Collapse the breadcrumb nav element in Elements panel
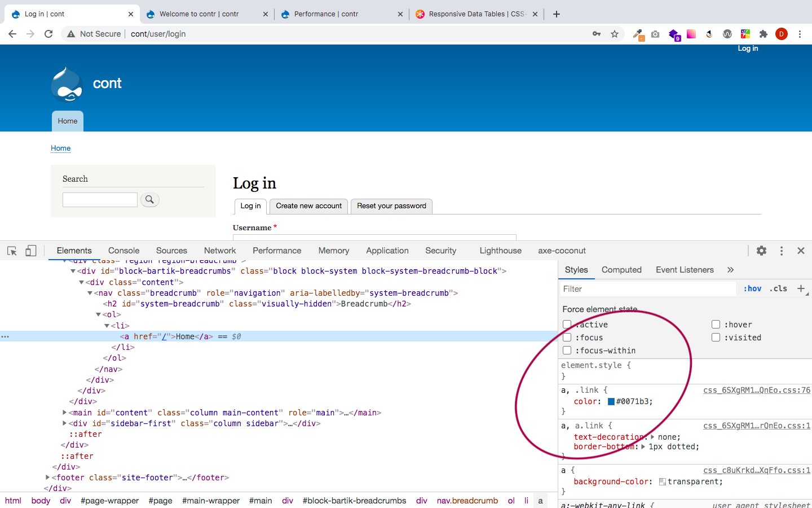Screen dimensions: 812x508 tap(90, 292)
